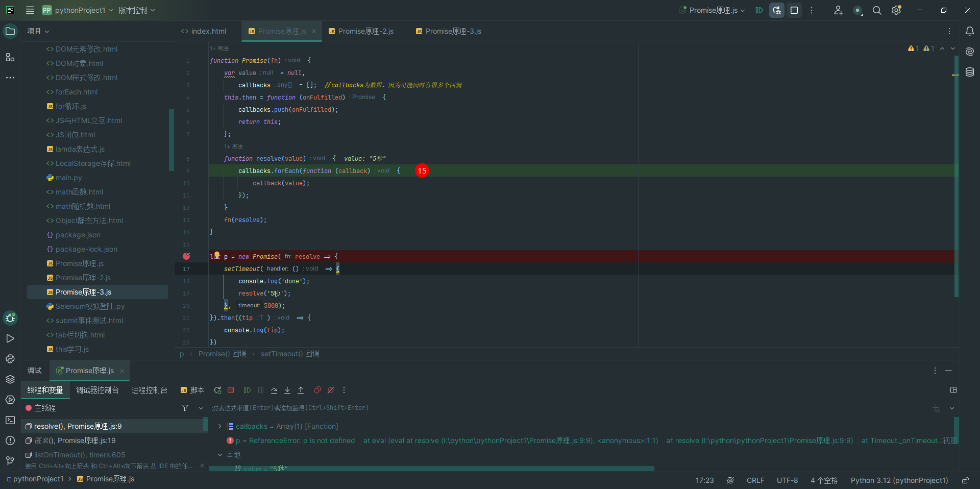Click the 4 个空格 indent setting
Image resolution: width=980 pixels, height=489 pixels.
pos(824,480)
